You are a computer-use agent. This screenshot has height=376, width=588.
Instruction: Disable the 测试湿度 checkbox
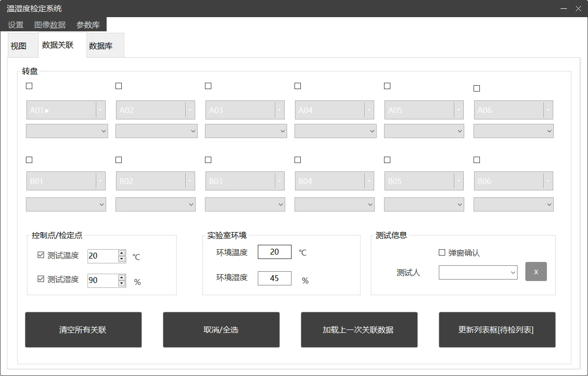pos(41,279)
